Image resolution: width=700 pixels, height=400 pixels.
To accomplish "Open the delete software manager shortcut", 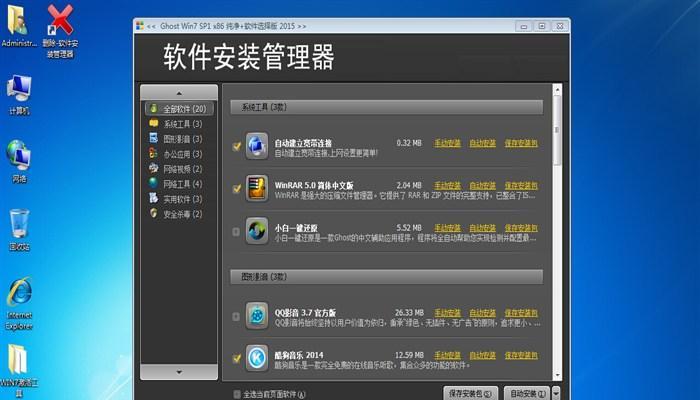I will click(60, 30).
